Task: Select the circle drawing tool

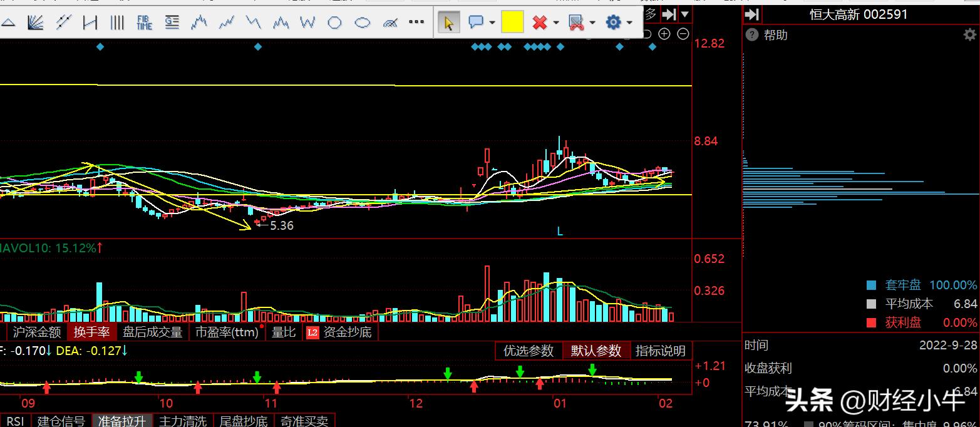Action: 335,23
